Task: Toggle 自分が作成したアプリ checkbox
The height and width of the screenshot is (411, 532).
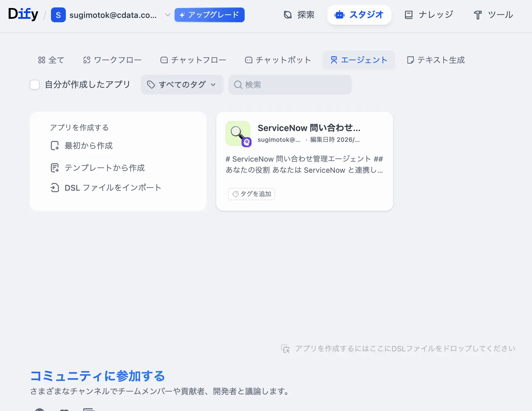Action: (35, 85)
